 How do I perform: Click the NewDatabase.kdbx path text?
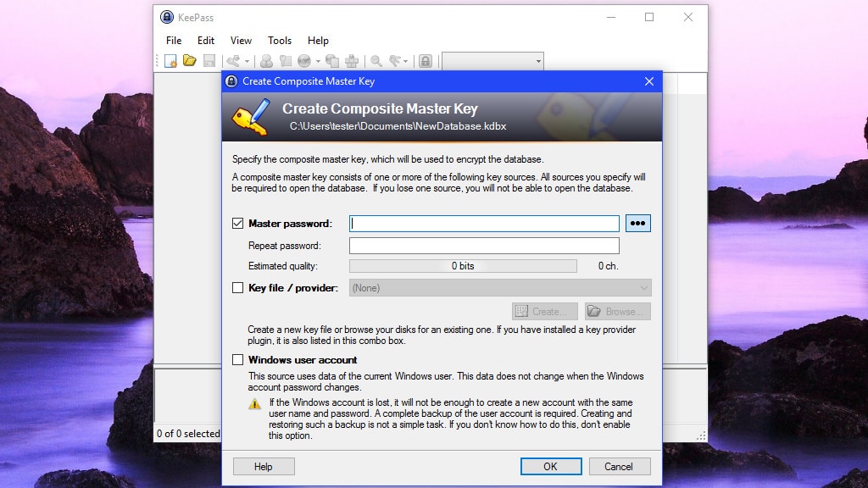coord(398,126)
